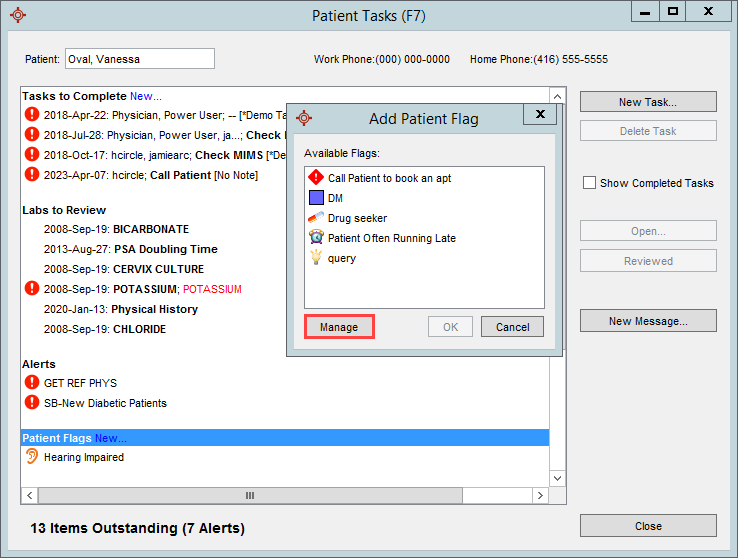Click the New link next to Tasks to Complete
738x558 pixels.
[145, 96]
